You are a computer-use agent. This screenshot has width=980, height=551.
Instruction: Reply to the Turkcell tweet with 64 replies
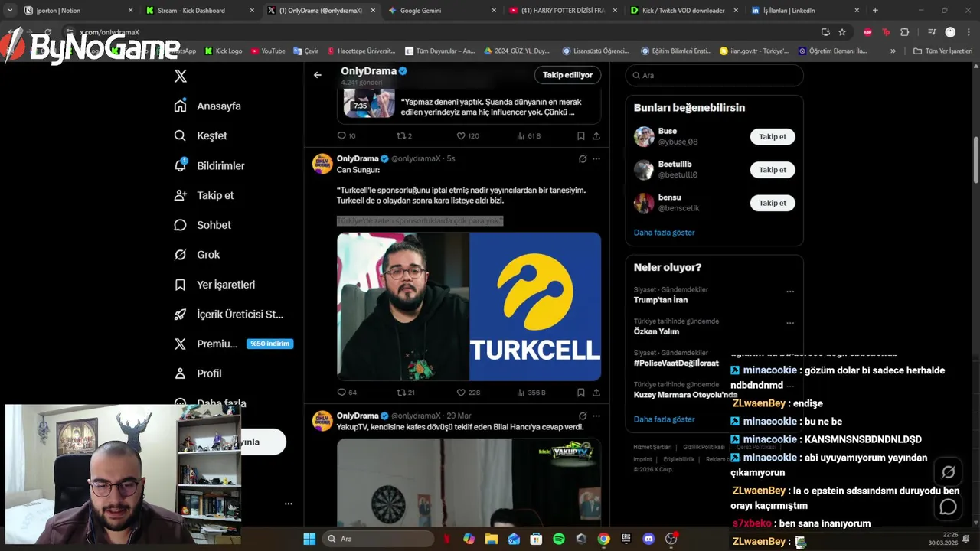click(347, 393)
